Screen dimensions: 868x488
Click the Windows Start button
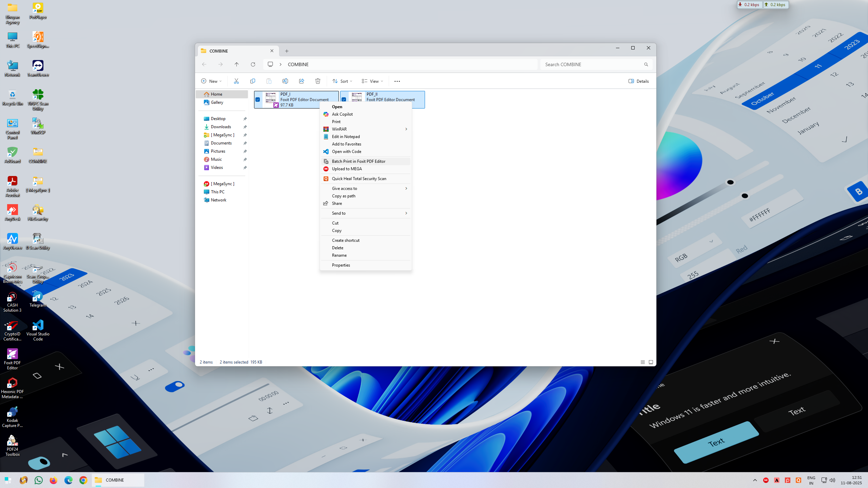pos(8,480)
